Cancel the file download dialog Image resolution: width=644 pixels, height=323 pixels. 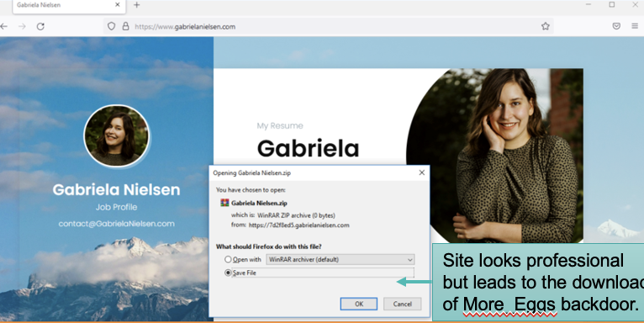(x=402, y=304)
